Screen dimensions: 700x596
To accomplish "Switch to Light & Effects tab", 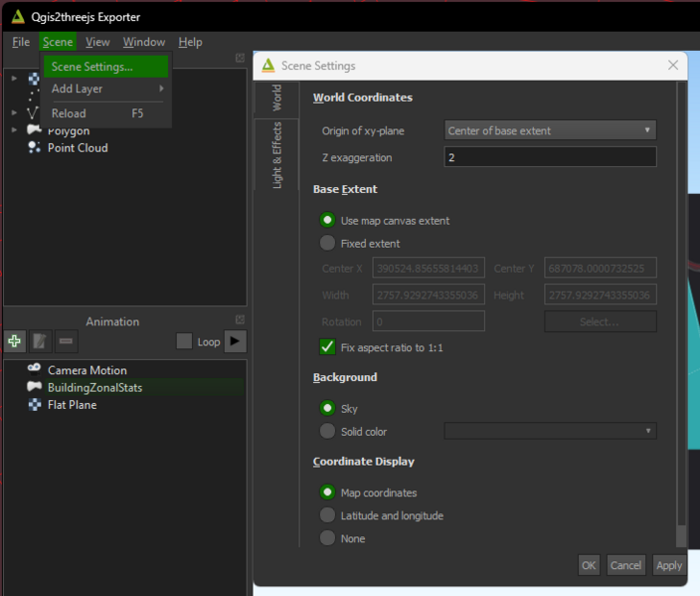I will point(276,155).
